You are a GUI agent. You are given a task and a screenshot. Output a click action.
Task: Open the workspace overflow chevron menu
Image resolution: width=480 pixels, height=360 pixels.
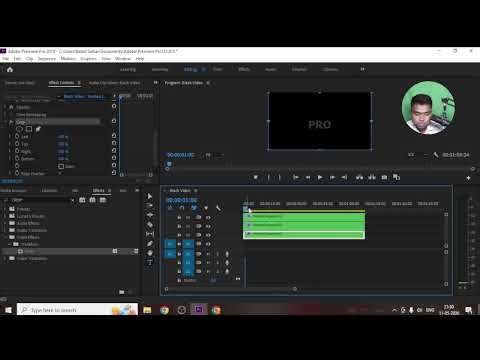(363, 69)
